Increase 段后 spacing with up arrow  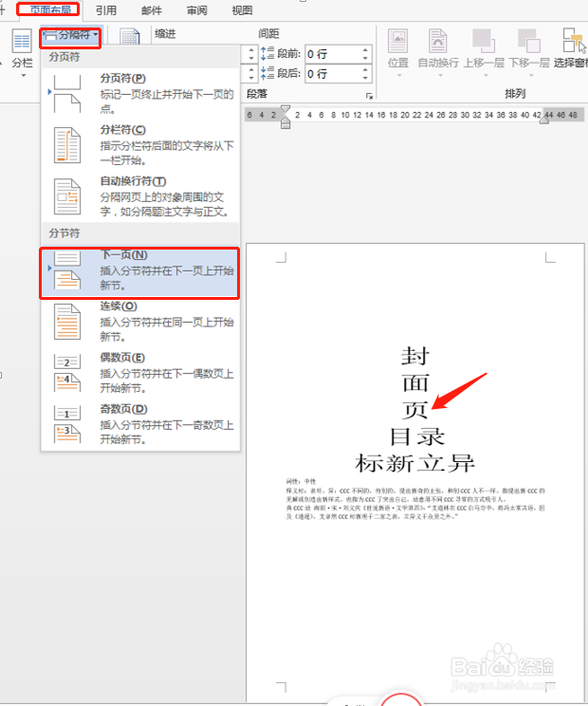(365, 69)
